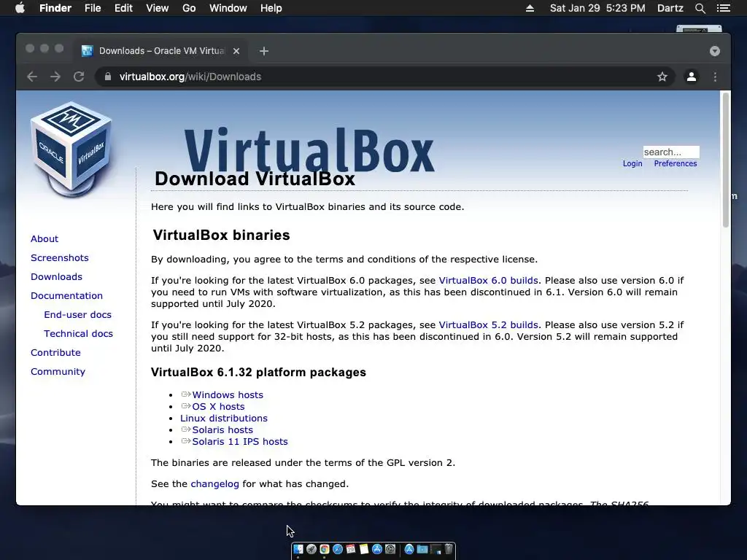
Task: Open Downloads in the sidebar
Action: [x=56, y=276]
